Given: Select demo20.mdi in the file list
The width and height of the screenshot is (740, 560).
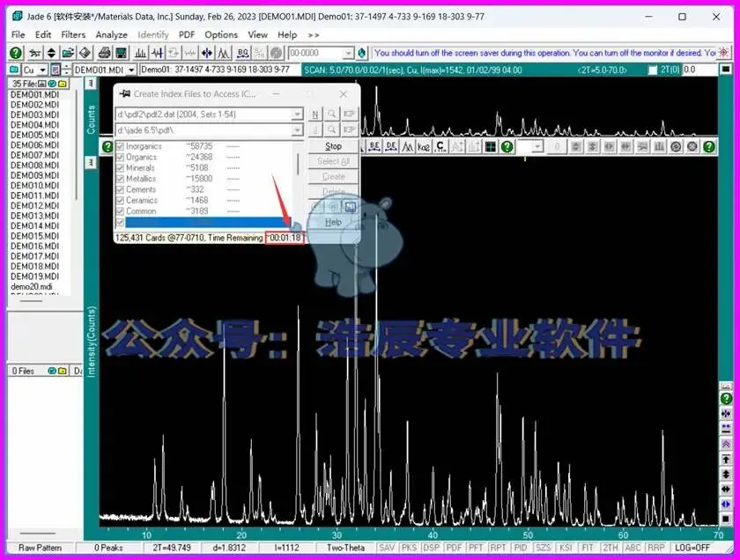Looking at the screenshot, I should [32, 286].
